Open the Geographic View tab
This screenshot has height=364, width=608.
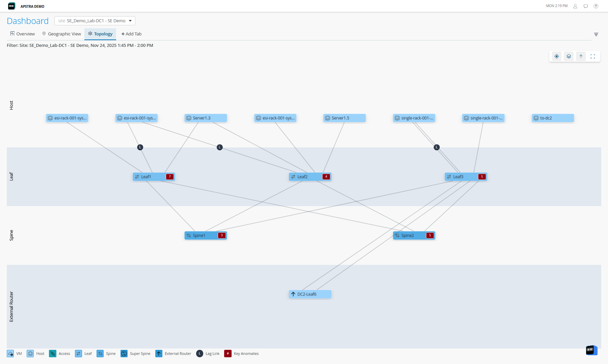(x=61, y=34)
